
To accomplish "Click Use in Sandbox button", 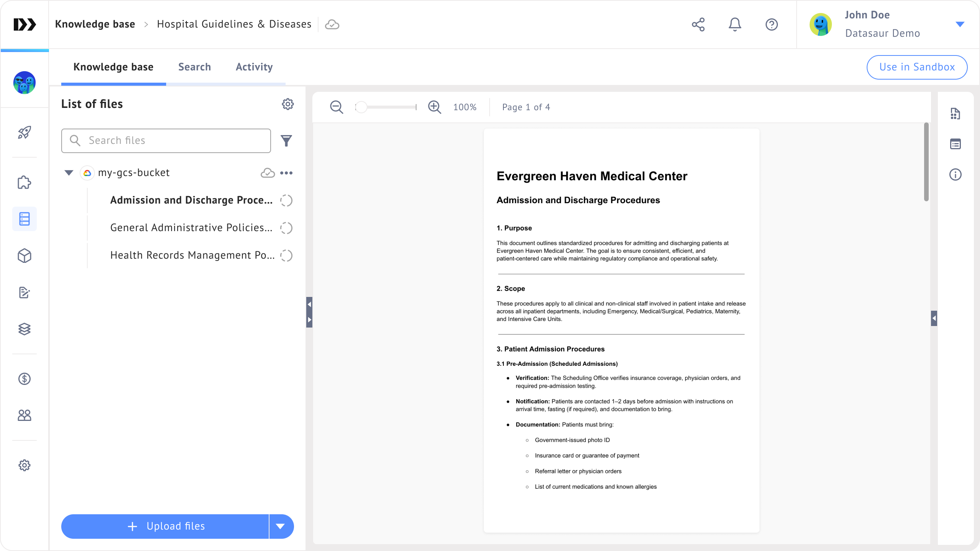I will click(x=917, y=67).
